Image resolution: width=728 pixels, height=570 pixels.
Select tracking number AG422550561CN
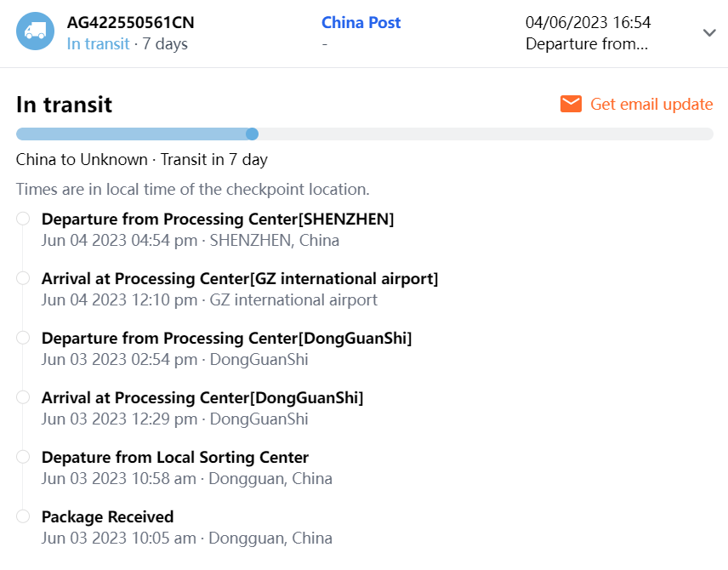tap(131, 23)
